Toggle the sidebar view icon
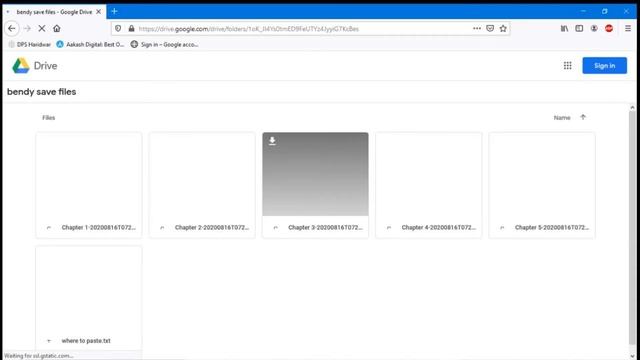Viewport: 640px width, 360px height. click(579, 28)
